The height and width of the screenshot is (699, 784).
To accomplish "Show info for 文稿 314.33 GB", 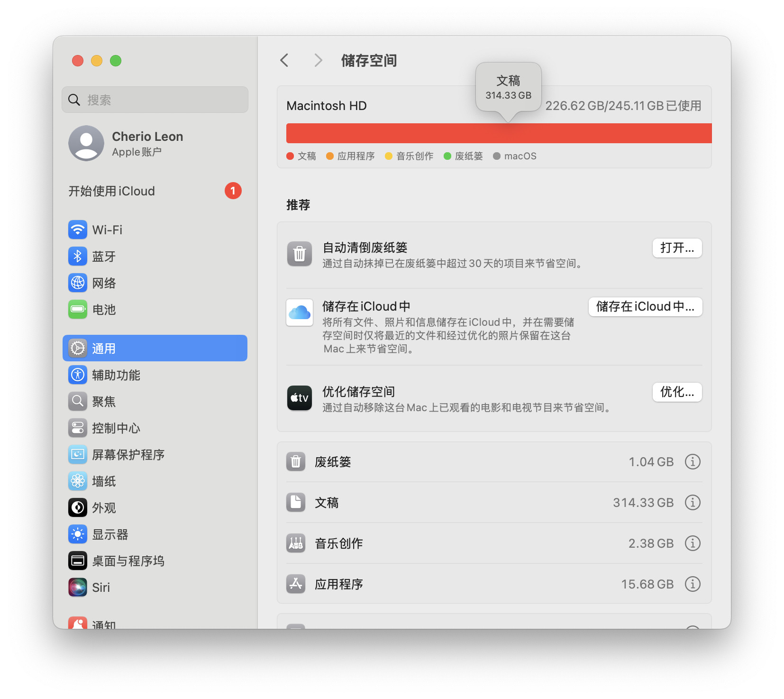I will [693, 502].
